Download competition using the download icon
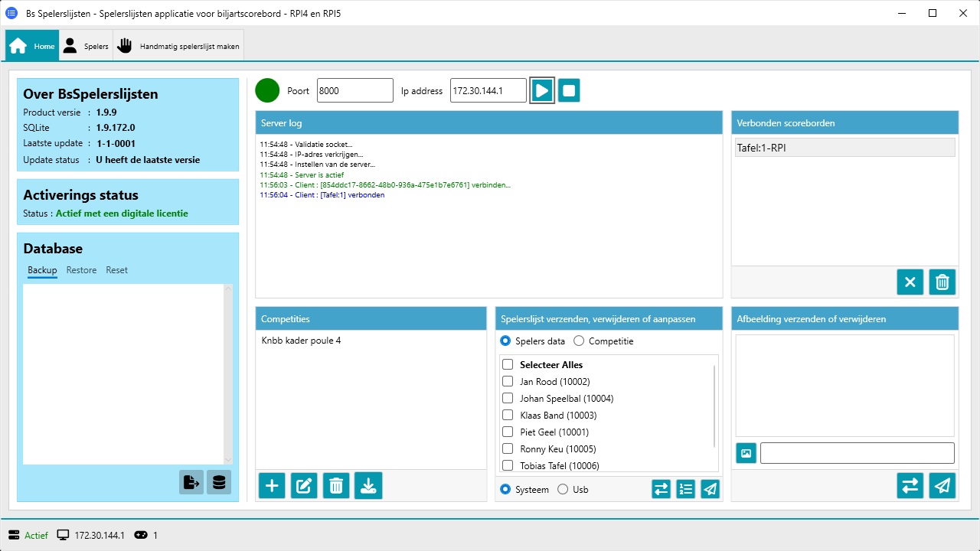This screenshot has width=980, height=551. [368, 486]
